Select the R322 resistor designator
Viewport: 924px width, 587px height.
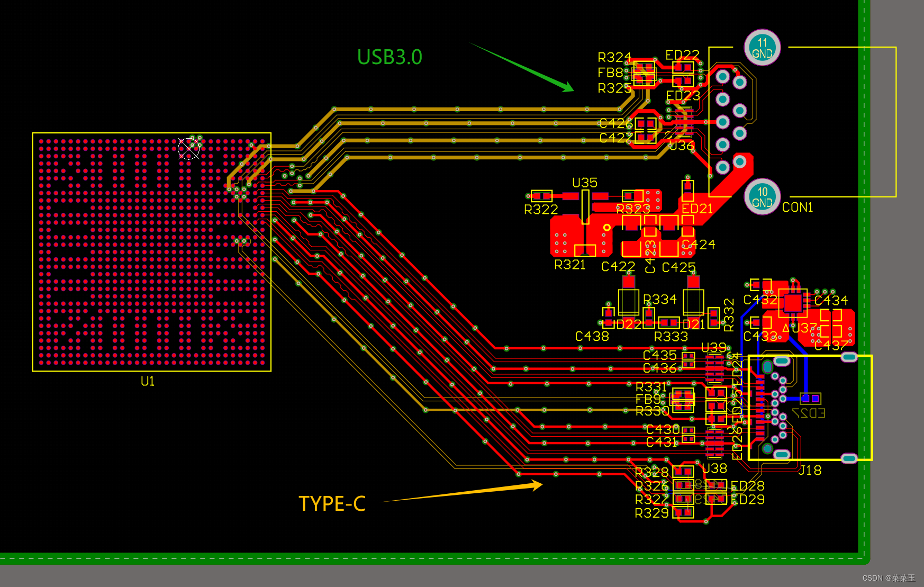[x=541, y=210]
